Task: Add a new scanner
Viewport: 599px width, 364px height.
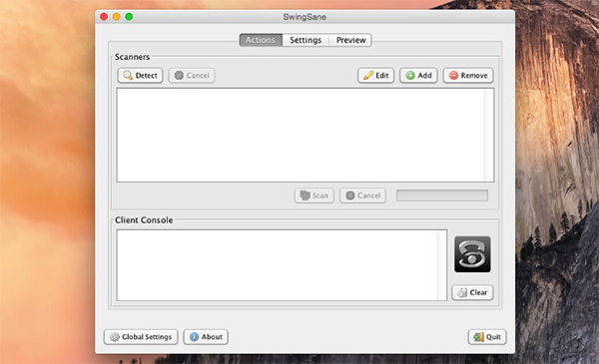Action: point(418,76)
